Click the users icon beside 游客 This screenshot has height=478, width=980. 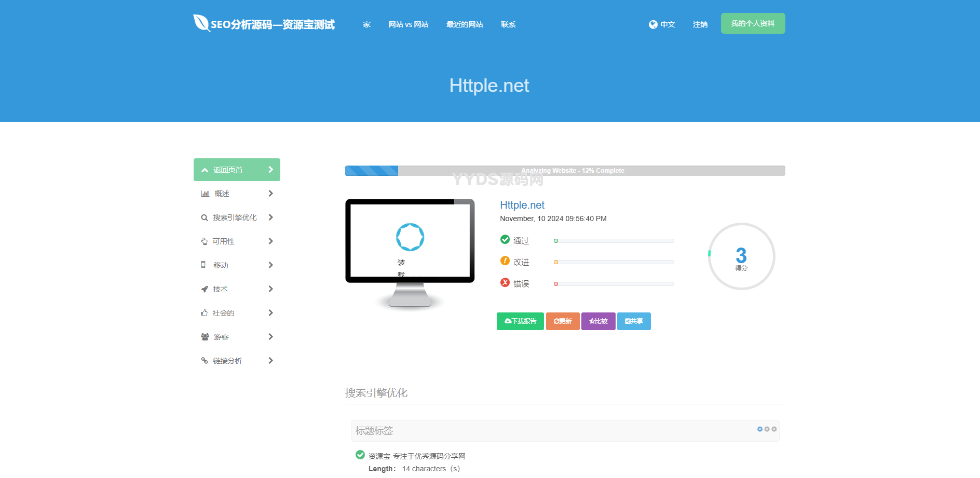(x=205, y=337)
